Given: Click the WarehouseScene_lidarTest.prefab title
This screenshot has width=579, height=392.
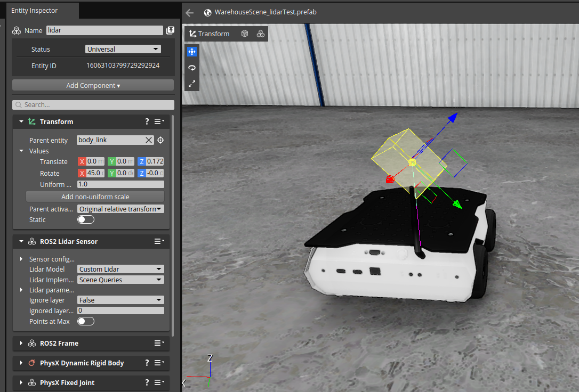Looking at the screenshot, I should coord(266,12).
